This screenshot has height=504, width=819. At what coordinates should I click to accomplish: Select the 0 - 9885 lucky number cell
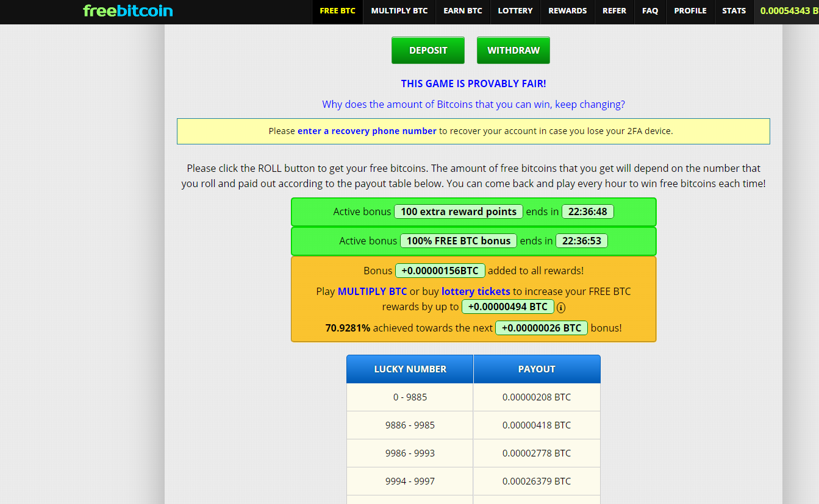click(410, 397)
